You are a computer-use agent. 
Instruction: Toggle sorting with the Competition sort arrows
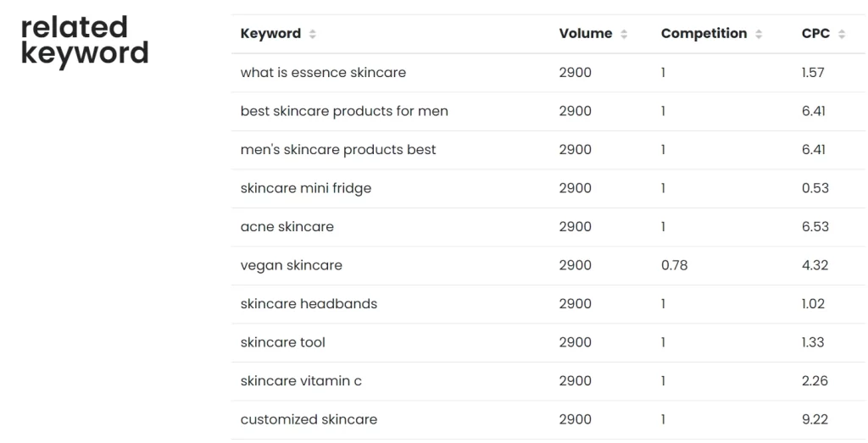pos(759,34)
